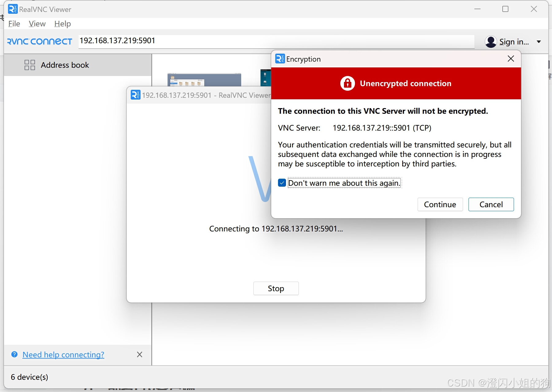
Task: Close the Encryption dialog
Action: click(511, 59)
